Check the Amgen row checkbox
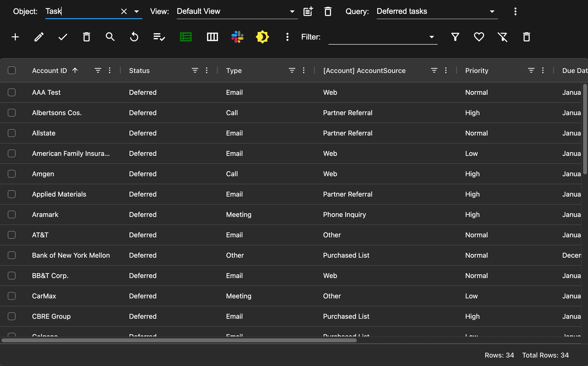 [x=12, y=174]
